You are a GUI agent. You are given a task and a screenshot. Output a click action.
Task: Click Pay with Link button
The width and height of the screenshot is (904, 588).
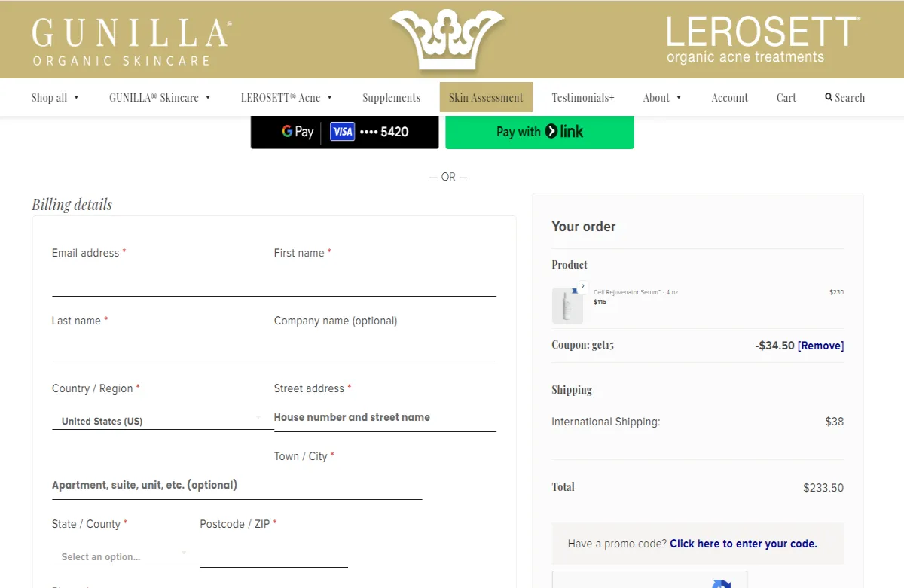539,131
